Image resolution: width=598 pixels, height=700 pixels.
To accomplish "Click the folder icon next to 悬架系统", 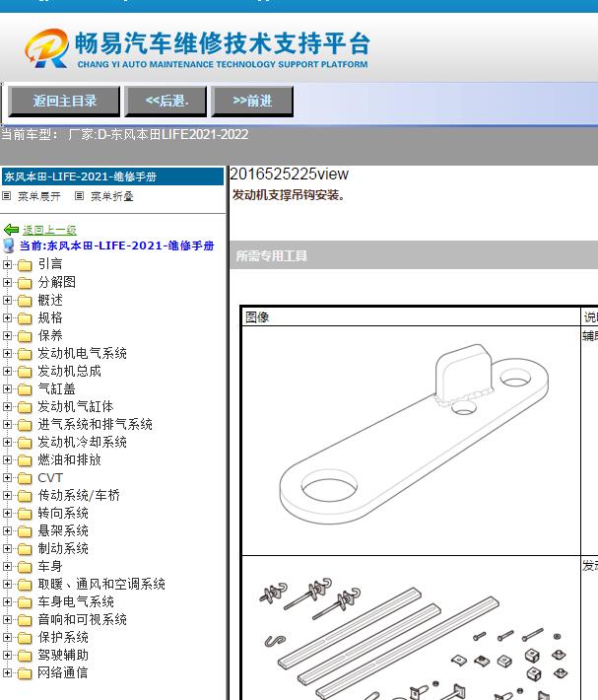I will pyautogui.click(x=25, y=531).
